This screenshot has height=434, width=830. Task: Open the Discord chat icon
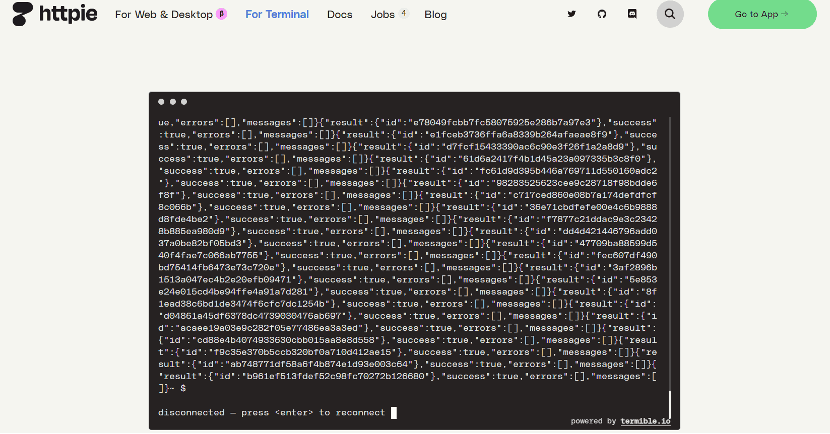(x=632, y=15)
